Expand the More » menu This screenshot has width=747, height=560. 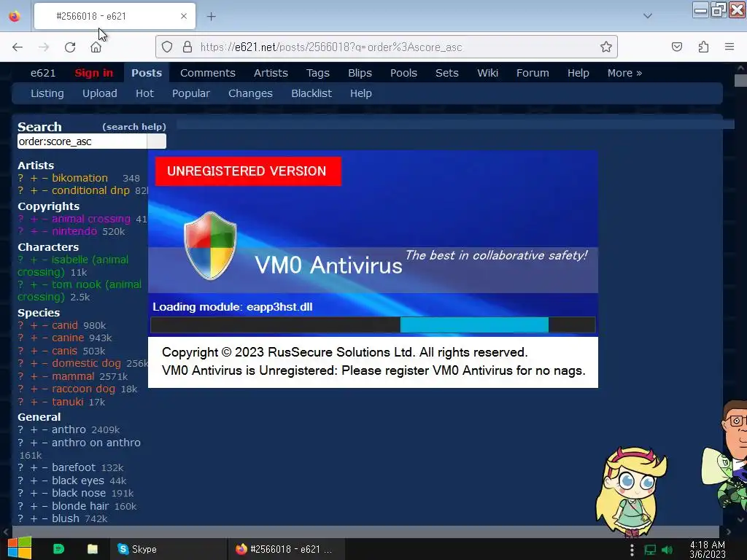coord(624,73)
